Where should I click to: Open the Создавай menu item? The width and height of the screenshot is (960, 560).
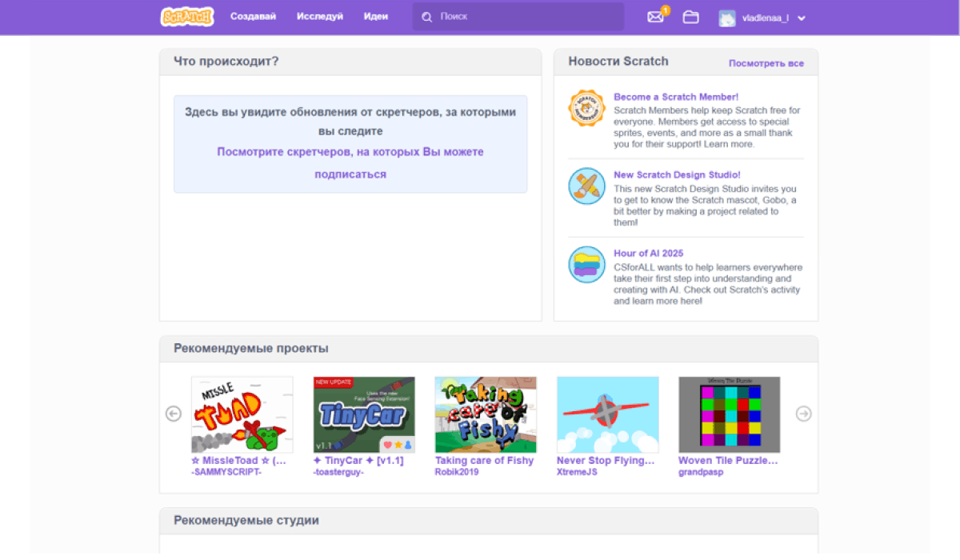253,16
